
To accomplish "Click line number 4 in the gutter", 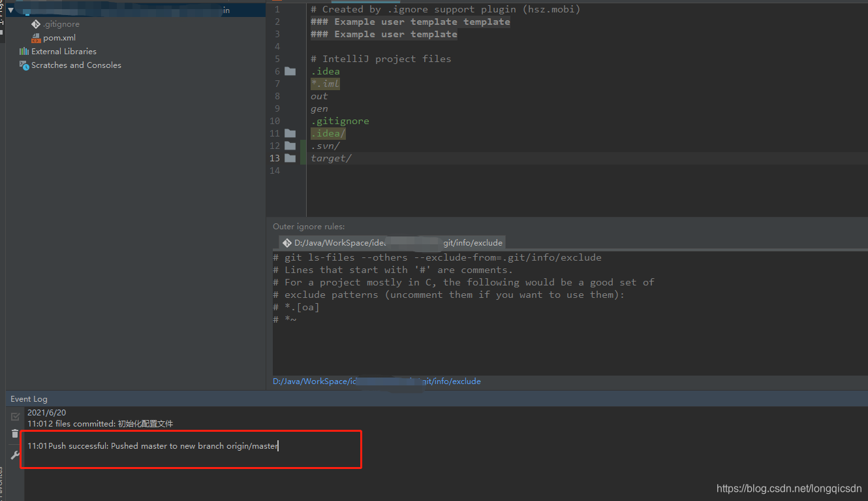I will click(277, 46).
